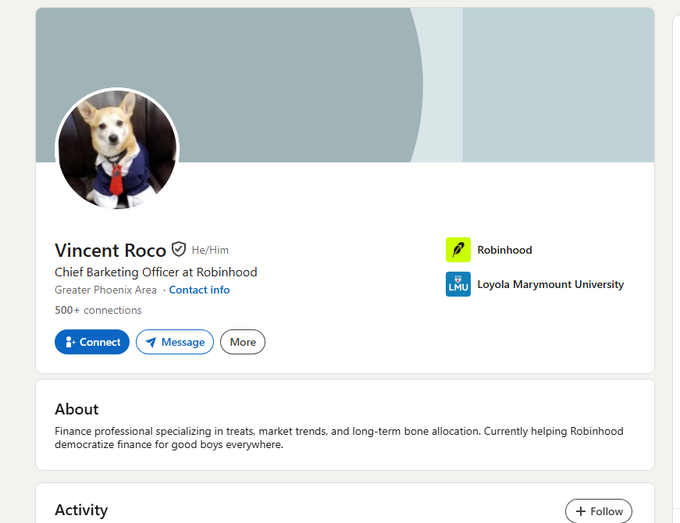Click the Vincent Roco profile name
This screenshot has width=680, height=523.
point(110,250)
